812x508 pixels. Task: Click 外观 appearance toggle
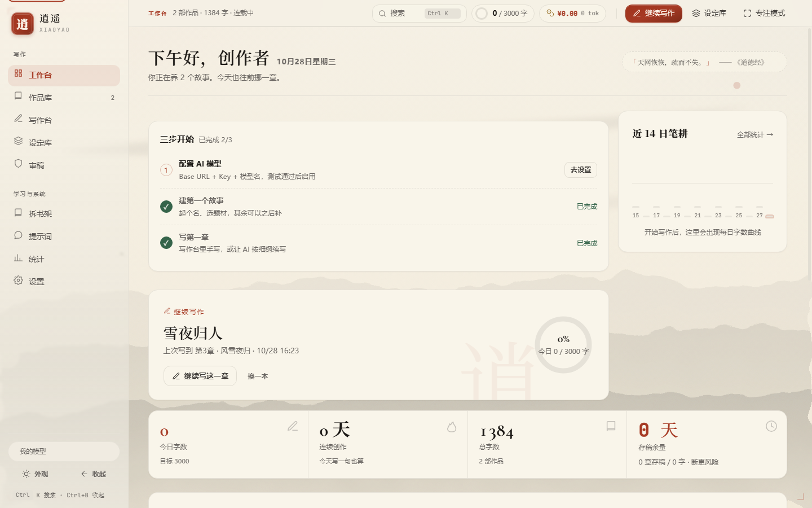click(x=35, y=474)
